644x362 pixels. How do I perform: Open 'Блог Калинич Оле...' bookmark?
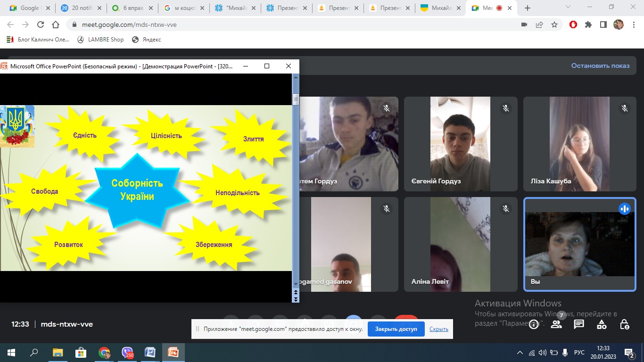click(38, 40)
